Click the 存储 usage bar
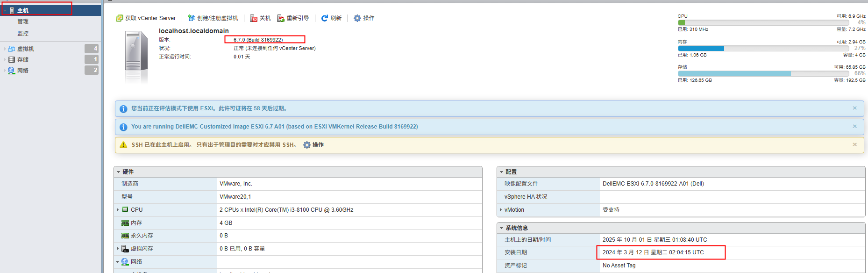Image resolution: width=868 pixels, height=273 pixels. point(763,73)
